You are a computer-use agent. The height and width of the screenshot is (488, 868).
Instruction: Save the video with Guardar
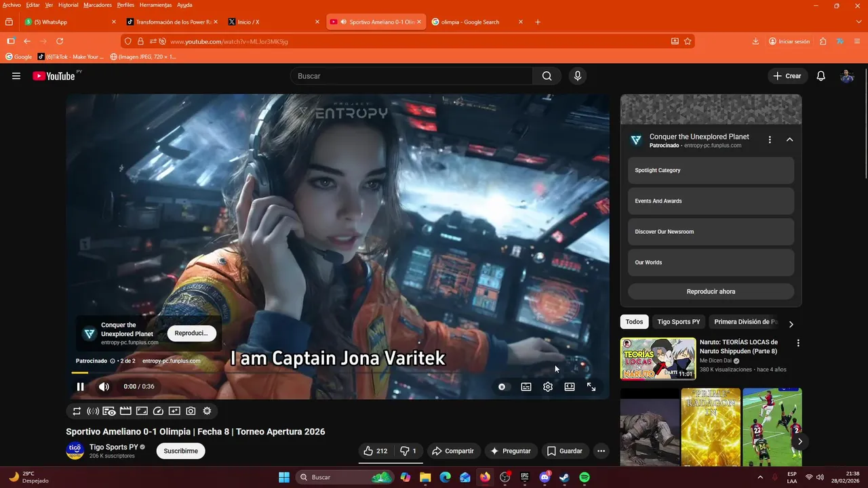coord(565,451)
